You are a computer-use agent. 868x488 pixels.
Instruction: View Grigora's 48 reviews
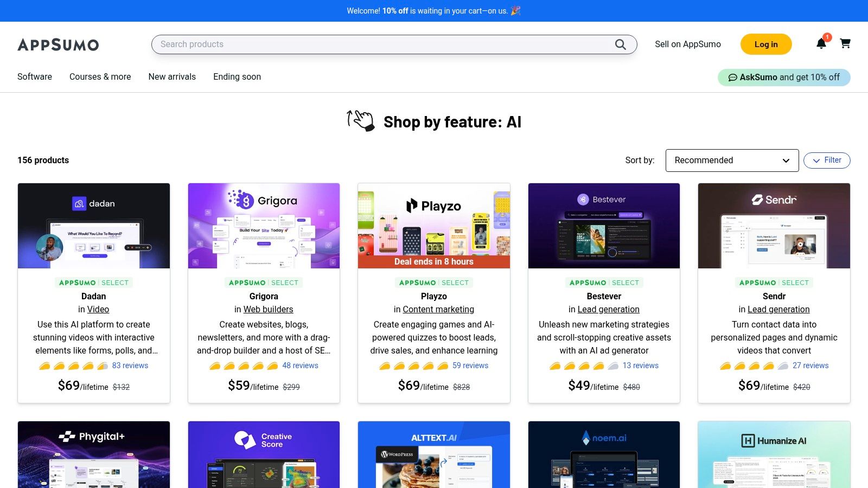300,366
